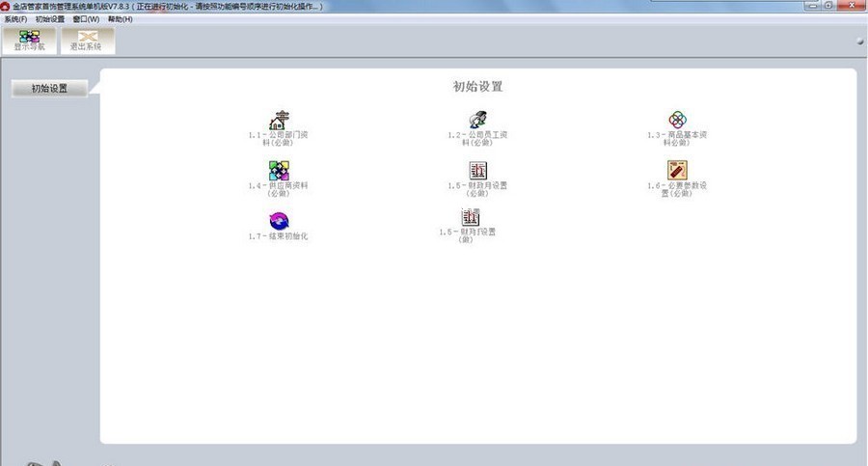
Task: Select the 初始设置 sidebar tab
Action: (50, 88)
